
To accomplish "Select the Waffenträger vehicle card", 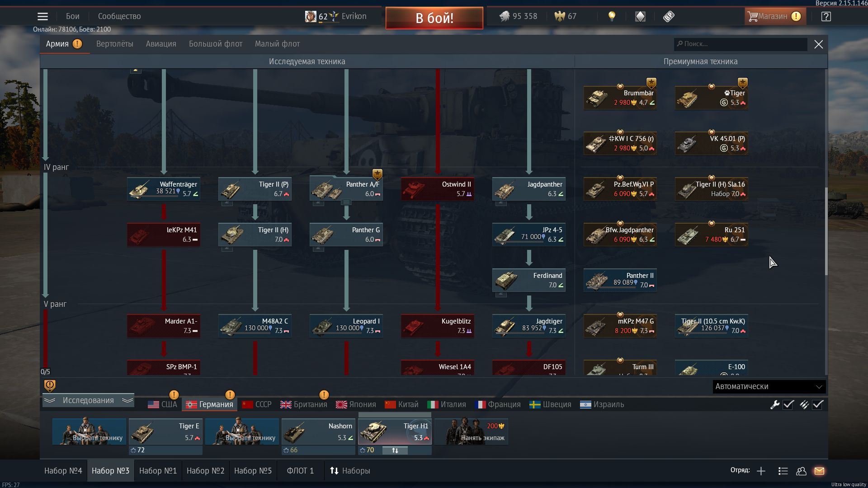I will click(164, 189).
